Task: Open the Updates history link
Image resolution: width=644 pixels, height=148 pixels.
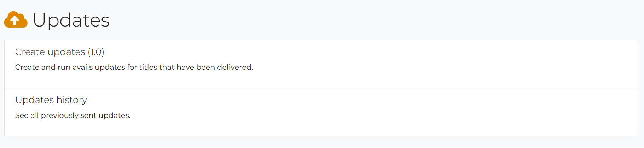Action: [51, 100]
